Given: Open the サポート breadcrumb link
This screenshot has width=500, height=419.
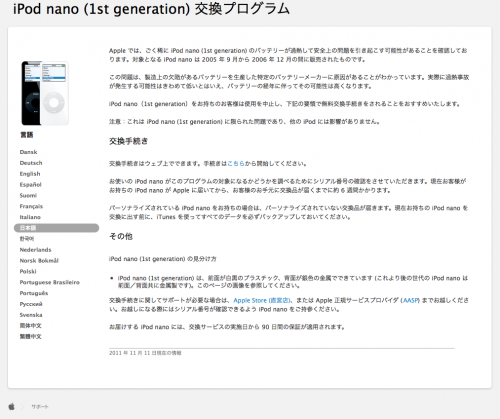Looking at the screenshot, I should pyautogui.click(x=40, y=407).
